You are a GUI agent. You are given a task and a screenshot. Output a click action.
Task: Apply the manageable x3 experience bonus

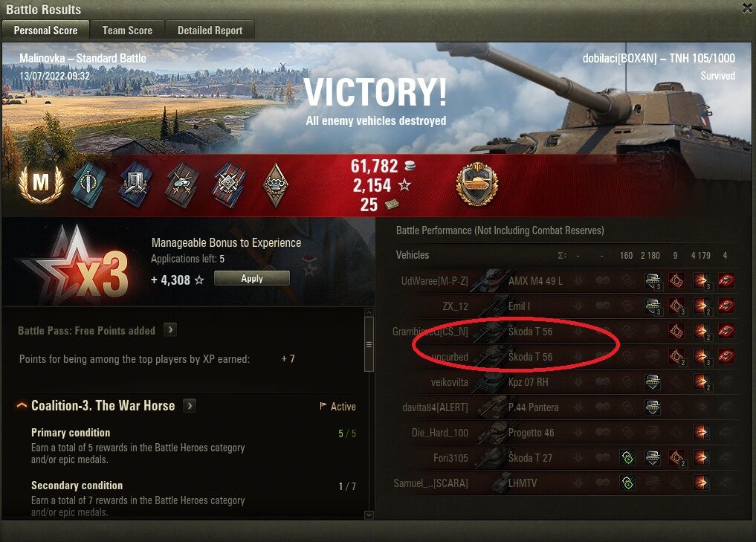point(252,278)
